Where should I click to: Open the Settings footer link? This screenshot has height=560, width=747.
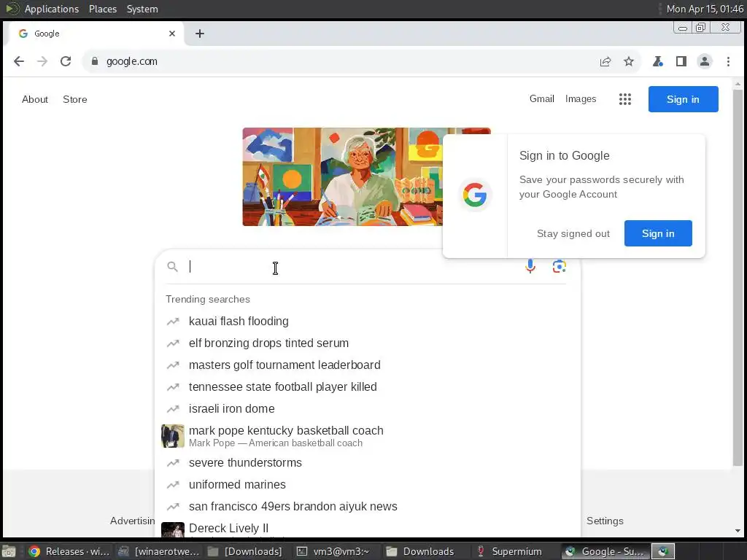click(x=605, y=521)
